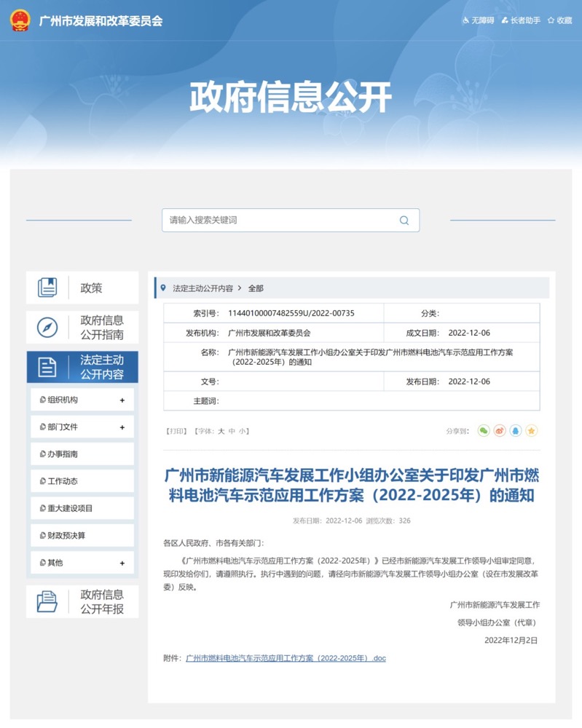Share to Qzone star icon
The height and width of the screenshot is (728, 582).
click(532, 431)
